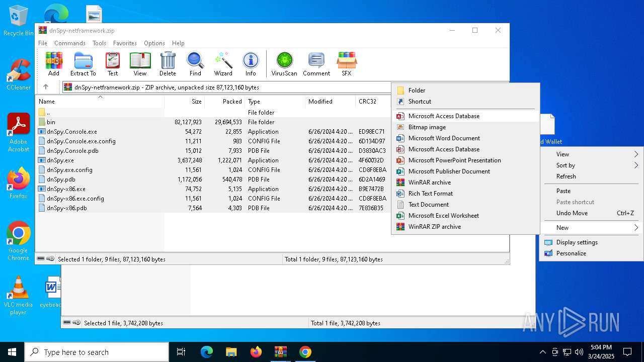
Task: Expand the View context submenu
Action: pos(592,154)
